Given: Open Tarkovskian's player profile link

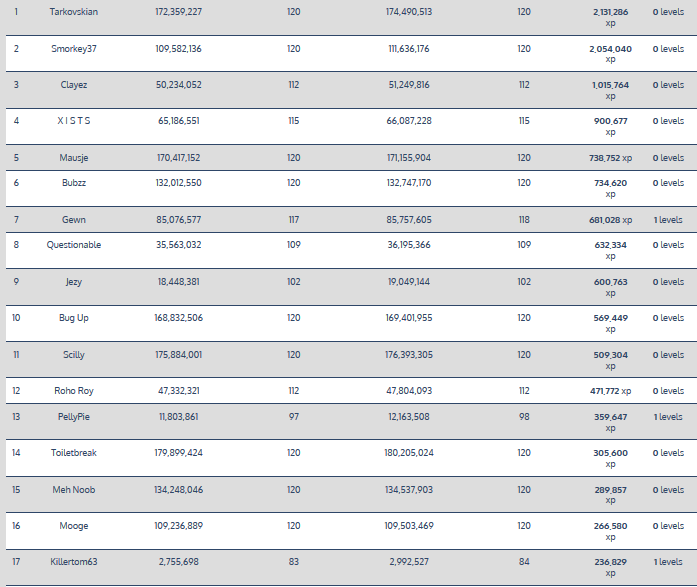Looking at the screenshot, I should (x=73, y=12).
